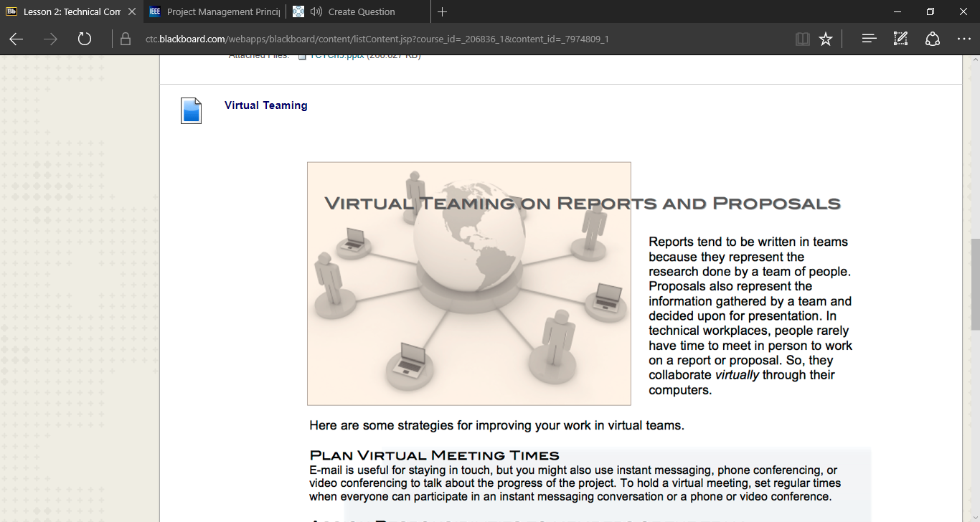This screenshot has width=980, height=522.
Task: Close the Lesson 2: Technical Com tab
Action: click(x=131, y=11)
